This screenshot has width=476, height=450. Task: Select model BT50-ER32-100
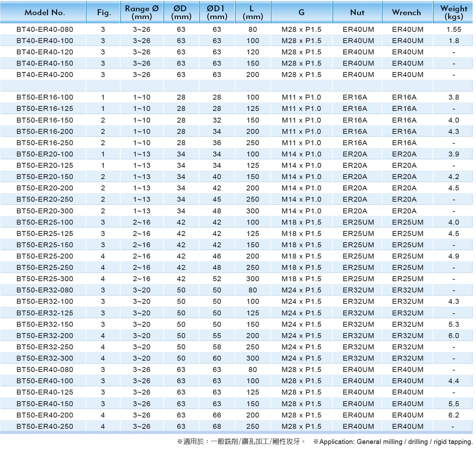(45, 301)
